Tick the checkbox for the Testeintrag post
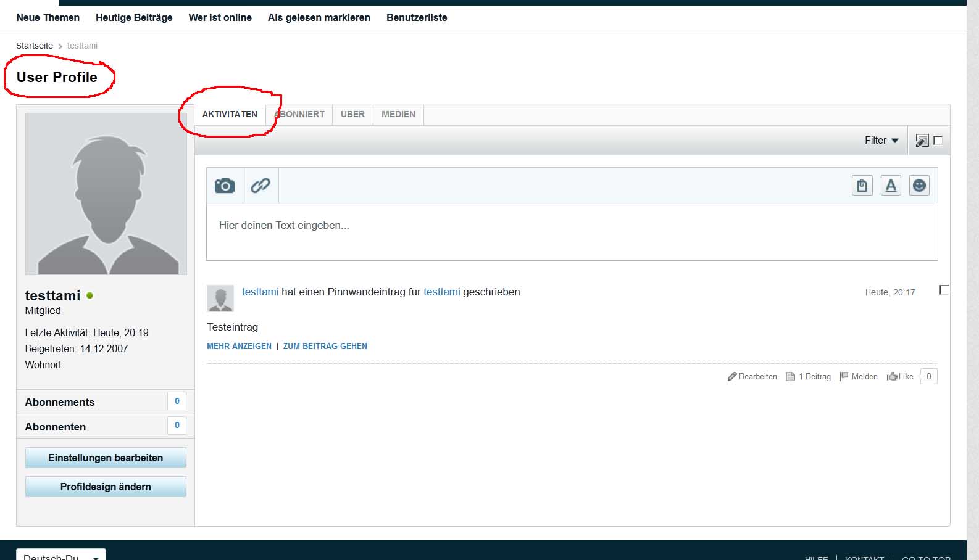Viewport: 979px width, 560px height. [944, 290]
